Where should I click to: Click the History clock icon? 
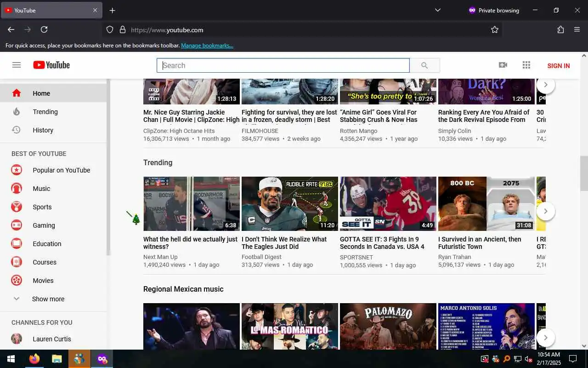pos(17,130)
